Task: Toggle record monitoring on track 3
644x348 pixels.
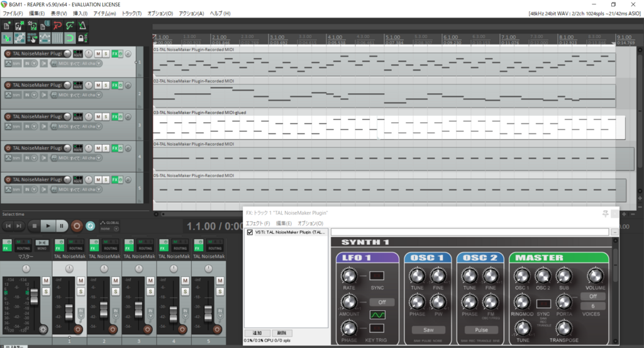Action: tap(43, 126)
